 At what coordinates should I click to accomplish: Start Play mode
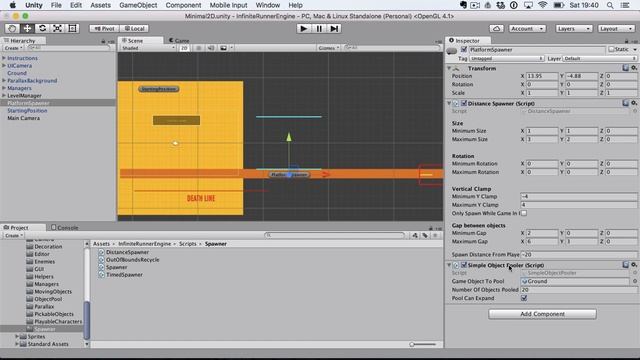(x=303, y=29)
